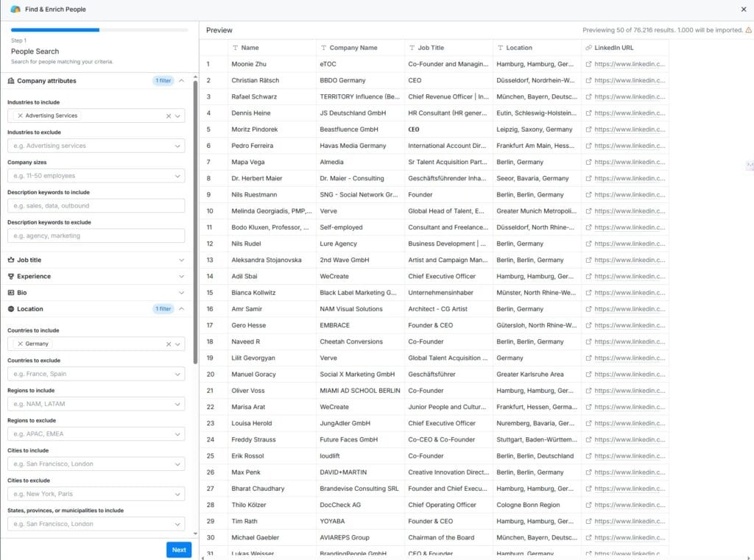This screenshot has height=560, width=754.
Task: Click the Location column header
Action: point(537,48)
